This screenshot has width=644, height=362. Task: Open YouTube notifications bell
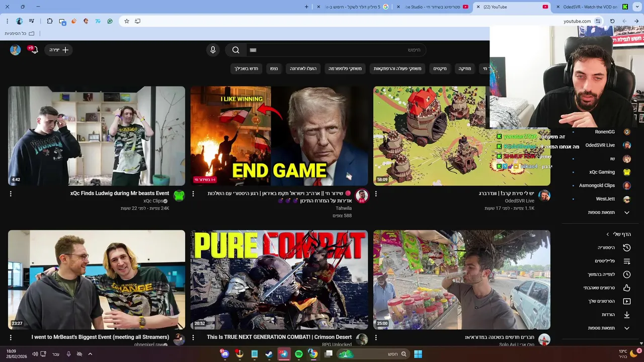[x=34, y=50]
